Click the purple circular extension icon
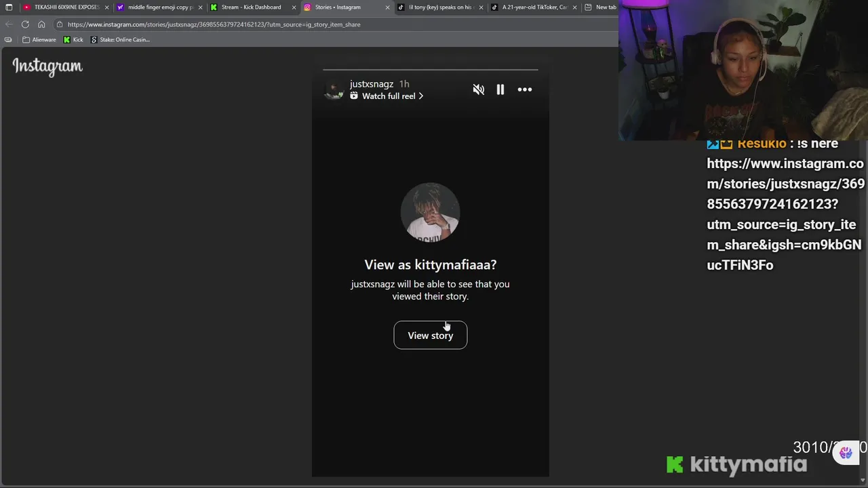This screenshot has height=488, width=868. [846, 453]
